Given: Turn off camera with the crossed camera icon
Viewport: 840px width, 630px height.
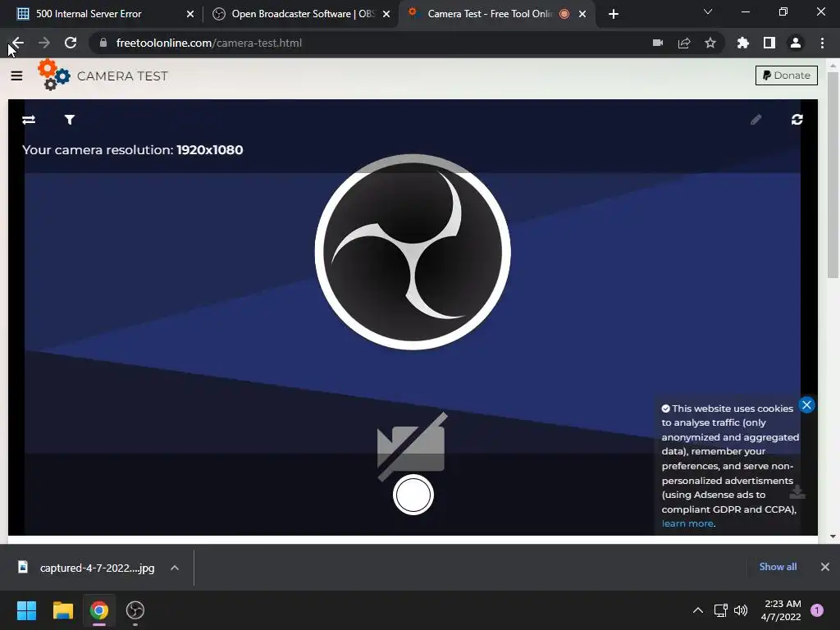Looking at the screenshot, I should [x=412, y=446].
